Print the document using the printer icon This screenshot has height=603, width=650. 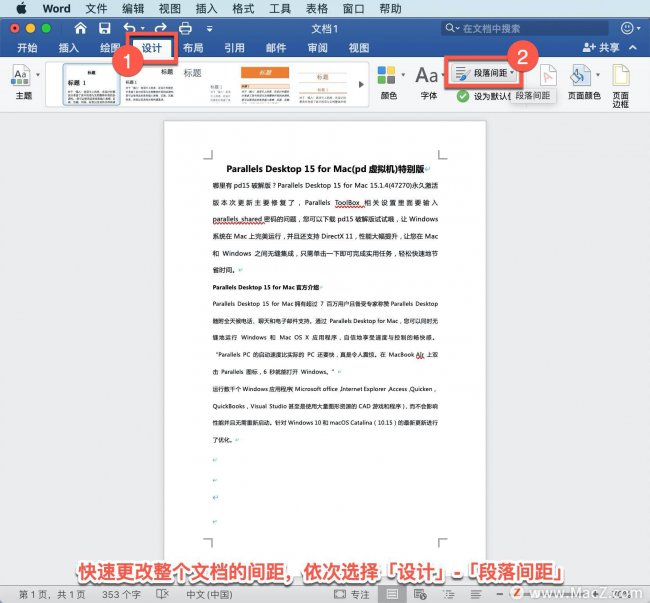[185, 28]
